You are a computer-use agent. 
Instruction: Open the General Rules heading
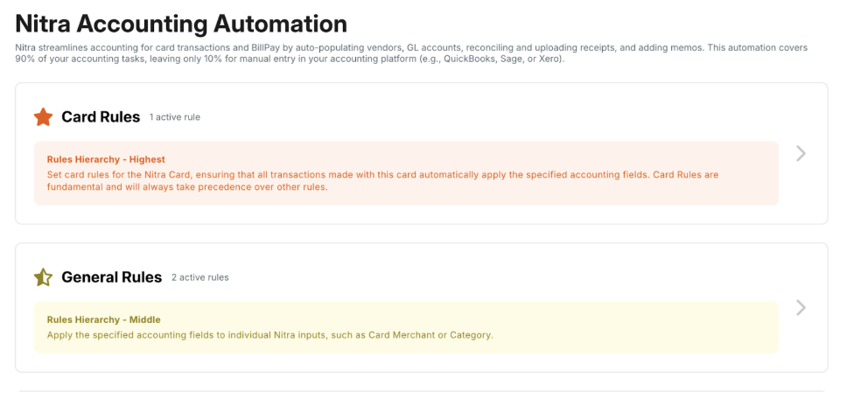[112, 277]
